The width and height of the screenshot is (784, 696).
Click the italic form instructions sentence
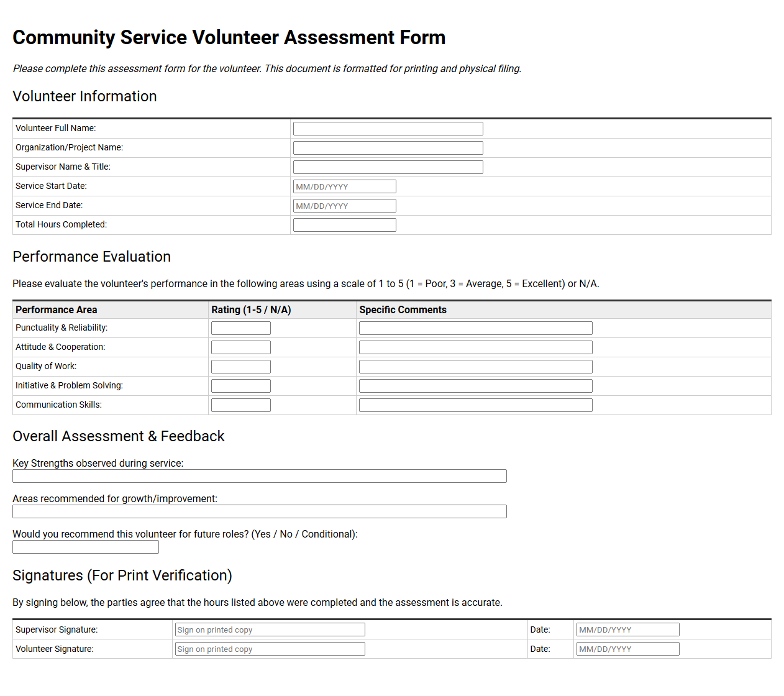click(267, 68)
